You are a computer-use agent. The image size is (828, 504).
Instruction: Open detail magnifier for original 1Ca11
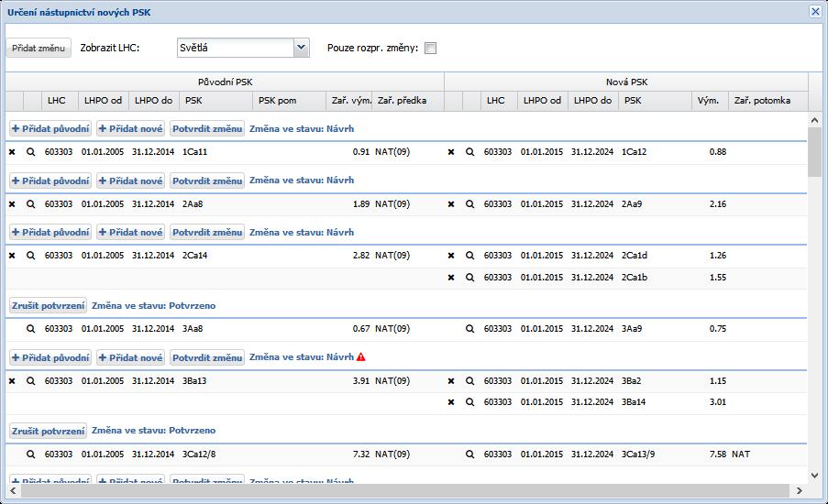tap(30, 152)
